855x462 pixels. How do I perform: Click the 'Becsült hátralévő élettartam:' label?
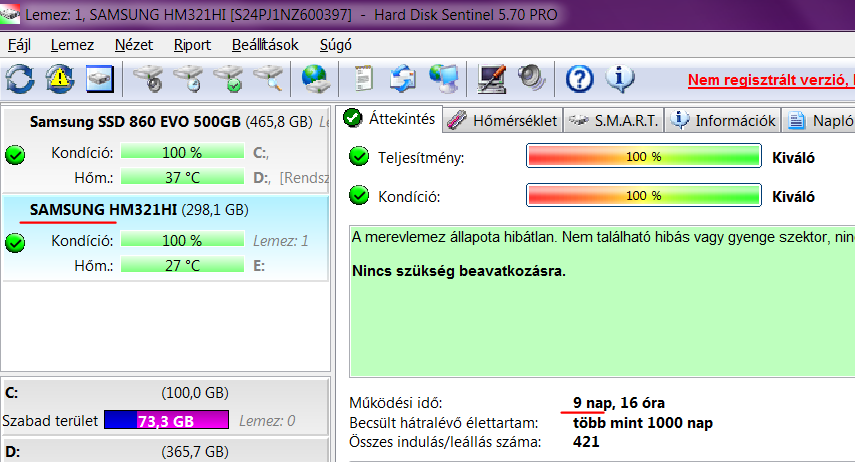[443, 423]
